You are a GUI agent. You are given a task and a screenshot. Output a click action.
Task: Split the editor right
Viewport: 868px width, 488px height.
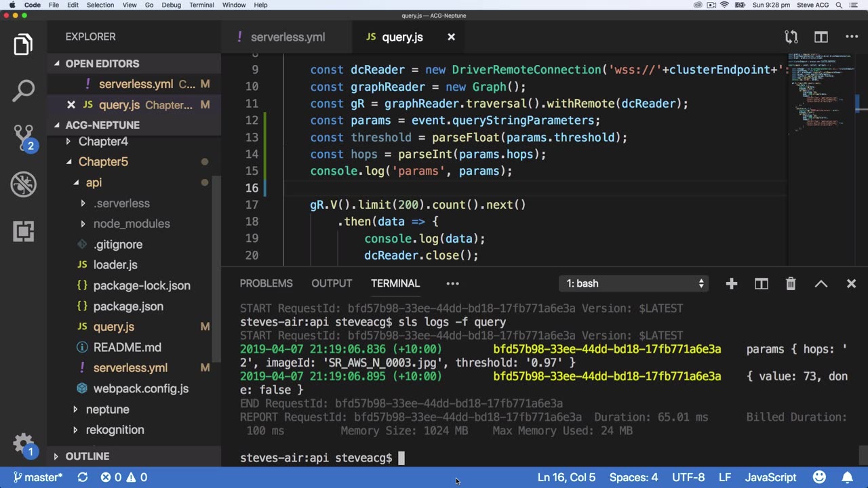click(821, 37)
